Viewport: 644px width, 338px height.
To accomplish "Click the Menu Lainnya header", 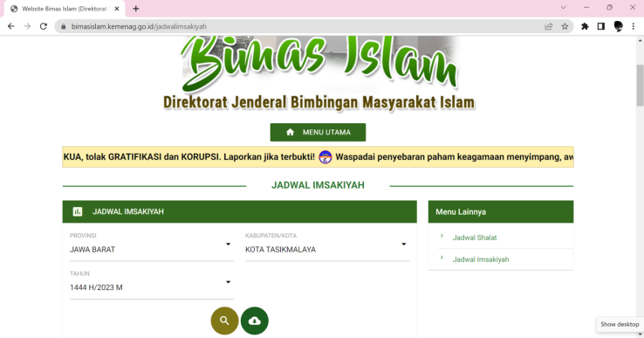I will [501, 211].
